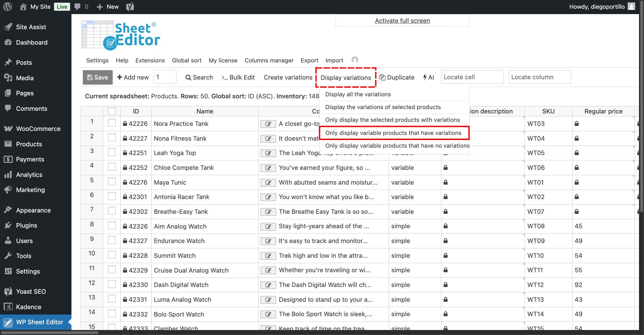Click the WordPress logo icon
This screenshot has width=644, height=335.
[7, 7]
